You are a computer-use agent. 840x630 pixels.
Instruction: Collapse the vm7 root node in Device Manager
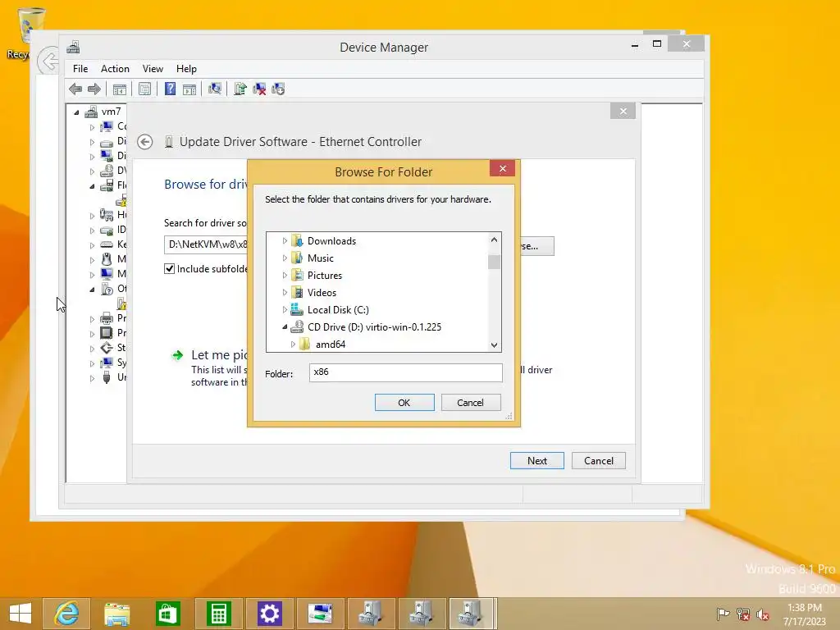76,112
